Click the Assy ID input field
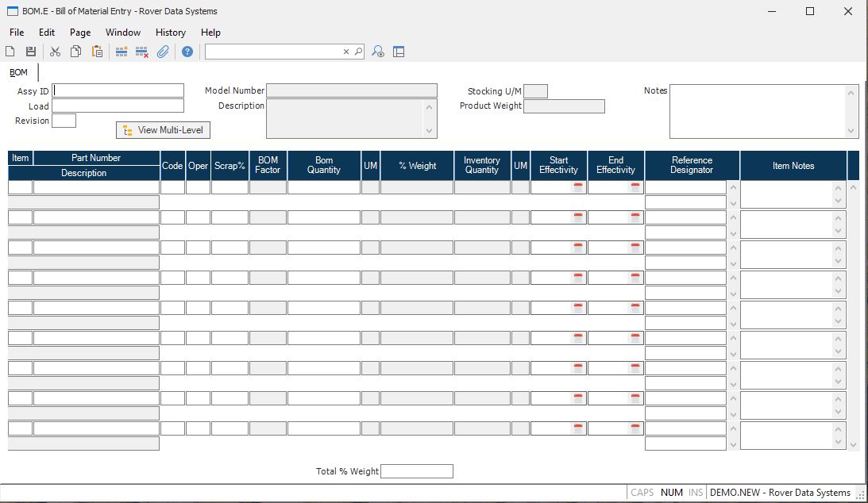Image resolution: width=868 pixels, height=503 pixels. pyautogui.click(x=118, y=90)
